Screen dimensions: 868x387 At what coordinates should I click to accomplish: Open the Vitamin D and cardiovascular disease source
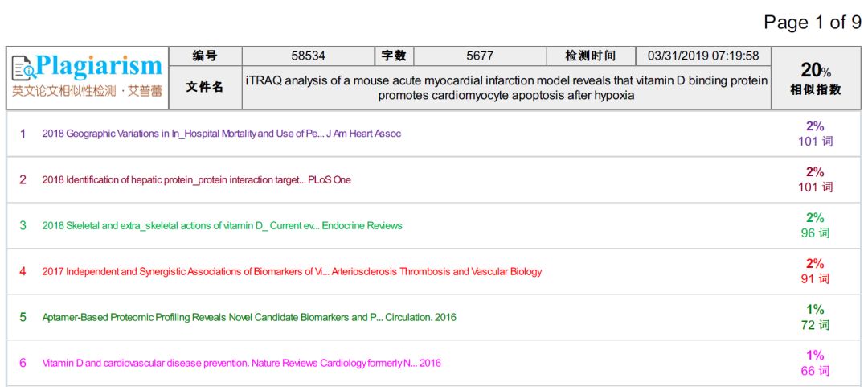[241, 363]
